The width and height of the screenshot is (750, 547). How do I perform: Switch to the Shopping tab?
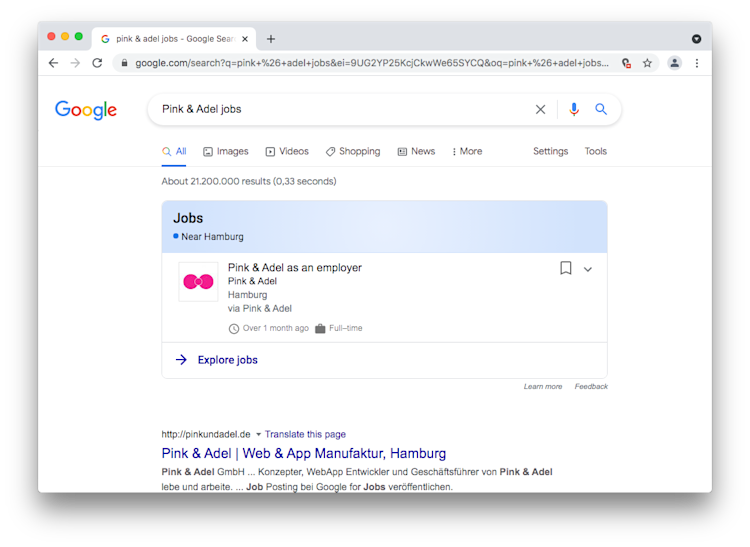pyautogui.click(x=353, y=152)
